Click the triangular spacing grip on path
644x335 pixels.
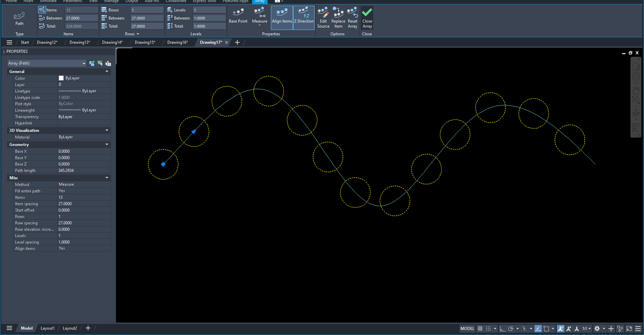point(194,132)
